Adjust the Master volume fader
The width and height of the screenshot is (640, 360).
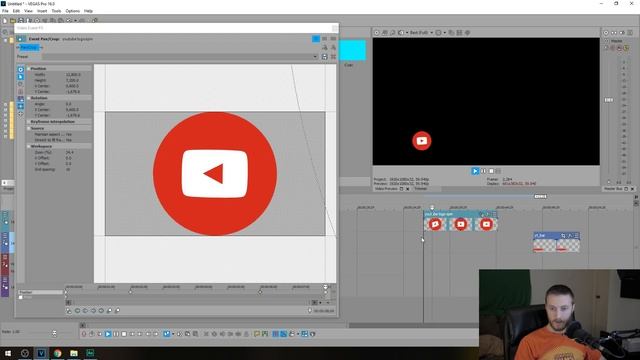[609, 100]
